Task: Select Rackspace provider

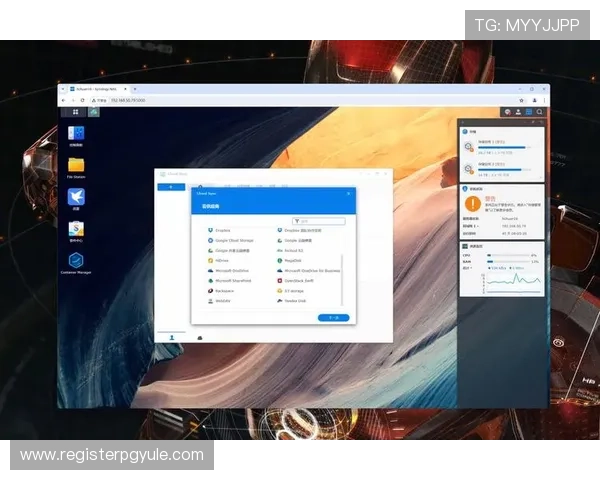Action: pyautogui.click(x=221, y=291)
